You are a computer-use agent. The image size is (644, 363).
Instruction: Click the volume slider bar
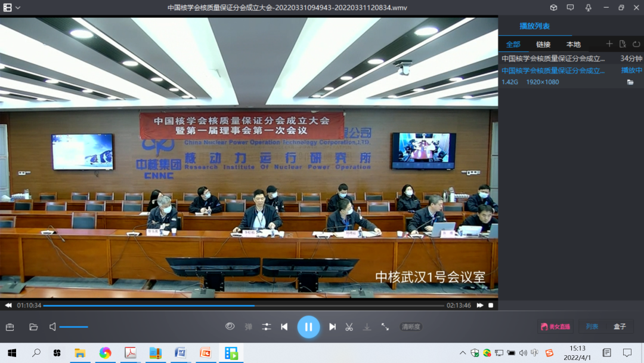pyautogui.click(x=73, y=327)
